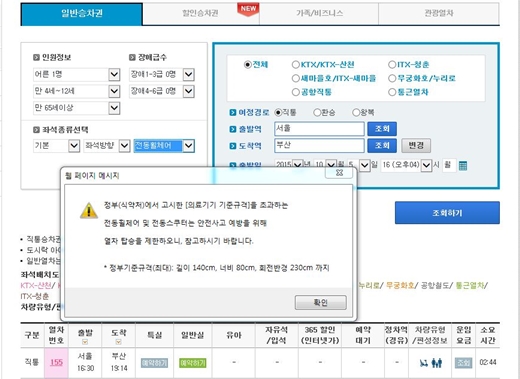Open the 만 65세이상 senior dropdown
This screenshot has width=520, height=379.
[x=77, y=108]
